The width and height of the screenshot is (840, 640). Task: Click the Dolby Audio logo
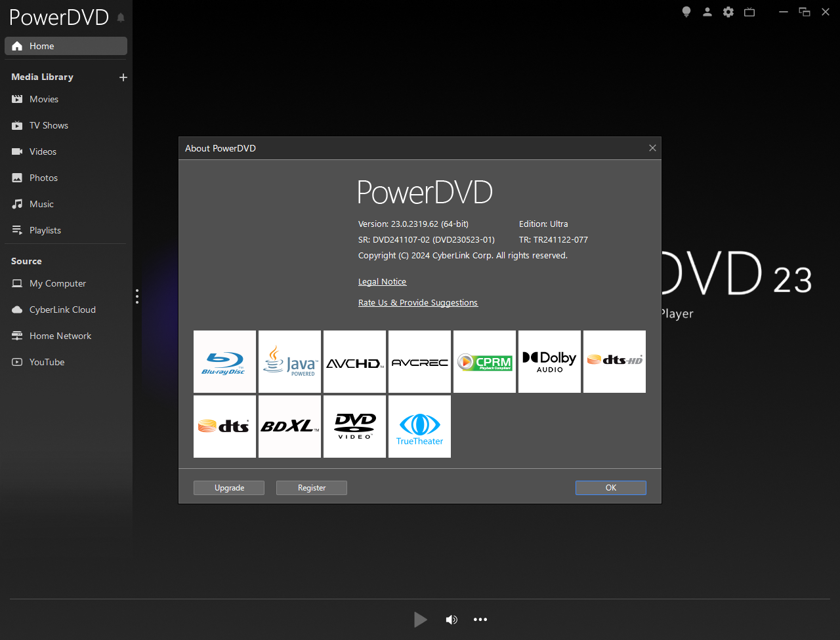[549, 361]
